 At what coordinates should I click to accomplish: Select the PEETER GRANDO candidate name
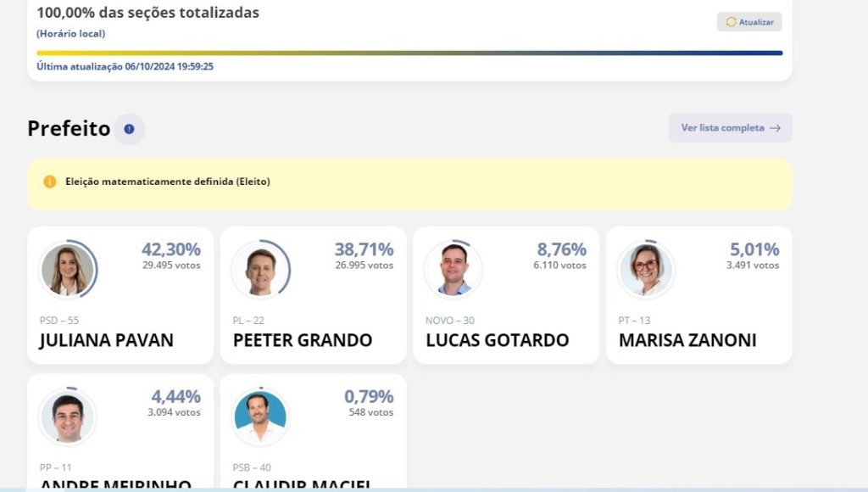click(x=303, y=340)
